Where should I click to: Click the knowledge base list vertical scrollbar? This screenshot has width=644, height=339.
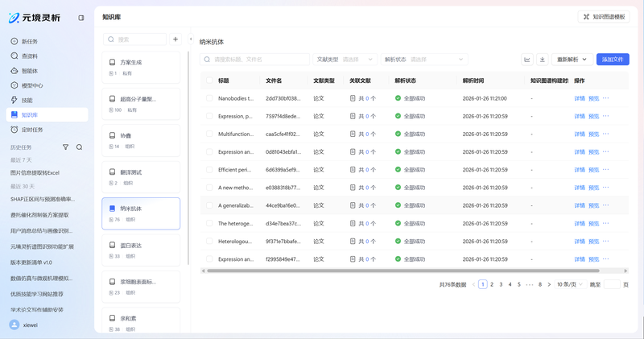point(188,158)
